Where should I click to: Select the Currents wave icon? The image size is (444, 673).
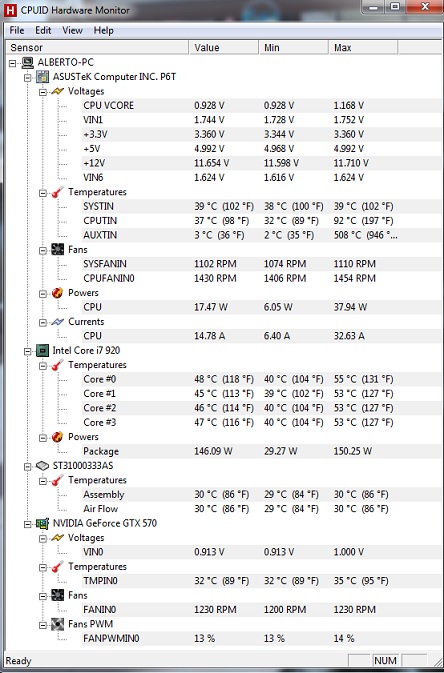point(58,322)
